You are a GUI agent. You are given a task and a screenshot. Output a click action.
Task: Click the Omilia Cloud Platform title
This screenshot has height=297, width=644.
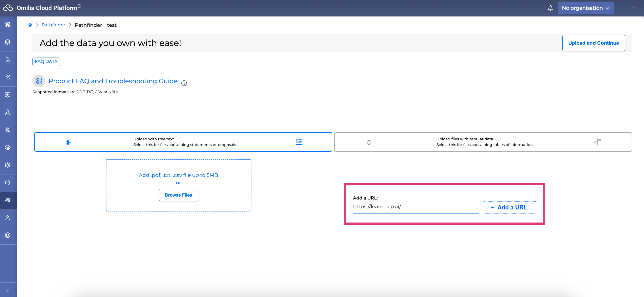point(49,8)
